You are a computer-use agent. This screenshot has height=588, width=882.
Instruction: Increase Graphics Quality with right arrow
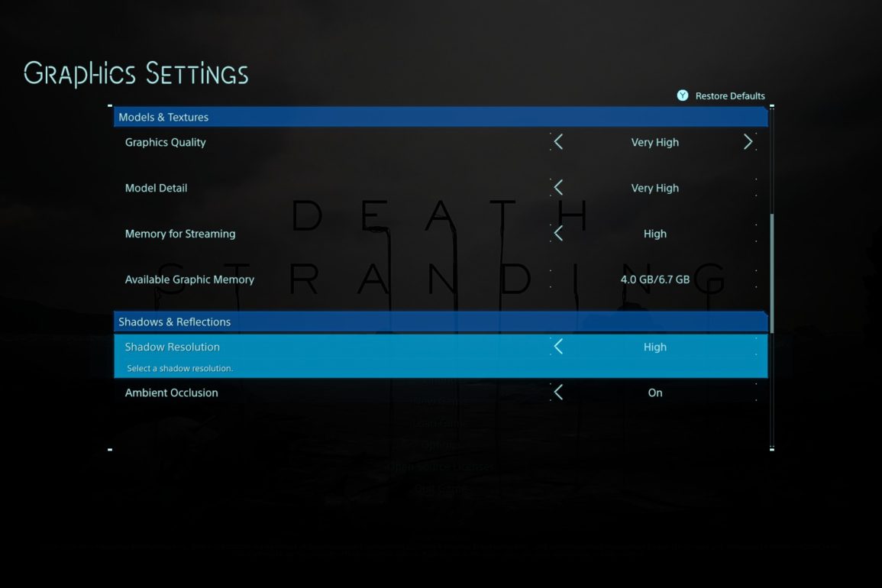(x=748, y=142)
